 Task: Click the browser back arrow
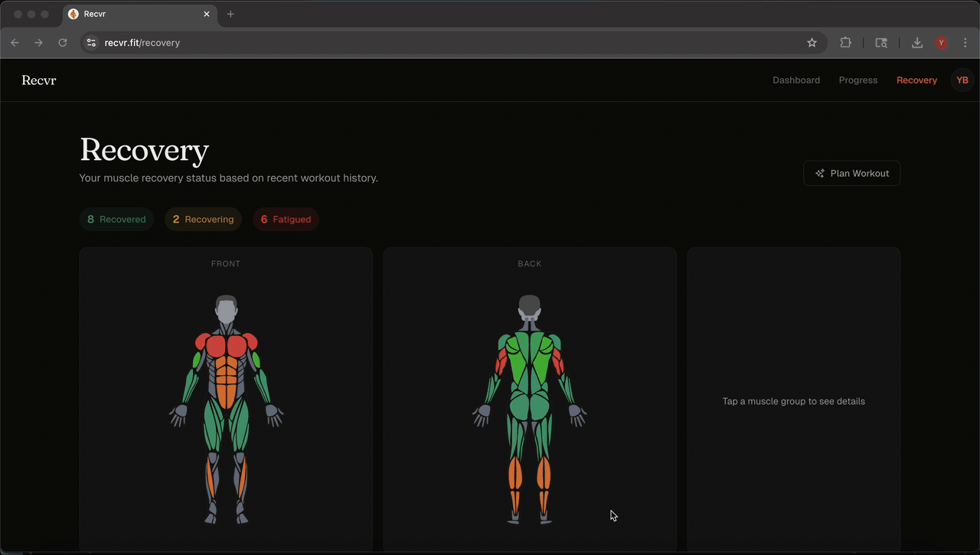pyautogui.click(x=15, y=43)
